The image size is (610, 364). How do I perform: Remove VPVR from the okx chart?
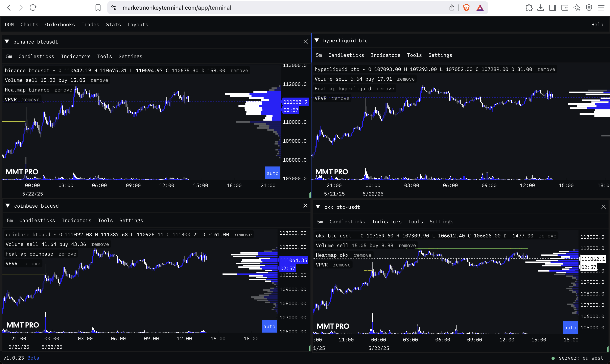click(342, 265)
